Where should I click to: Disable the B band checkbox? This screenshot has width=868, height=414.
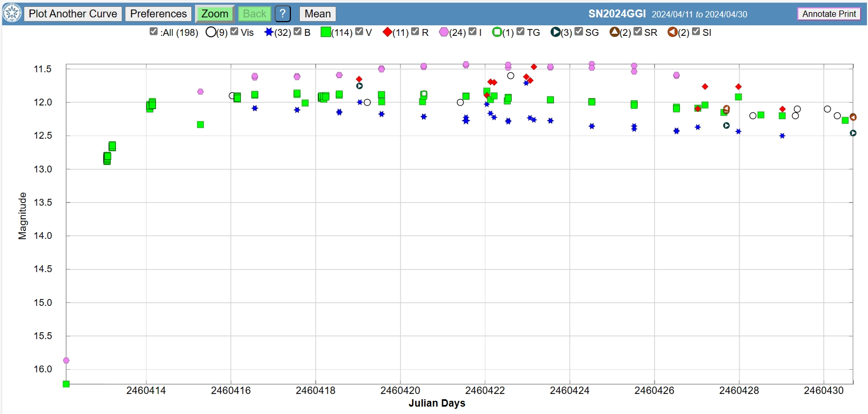(298, 32)
